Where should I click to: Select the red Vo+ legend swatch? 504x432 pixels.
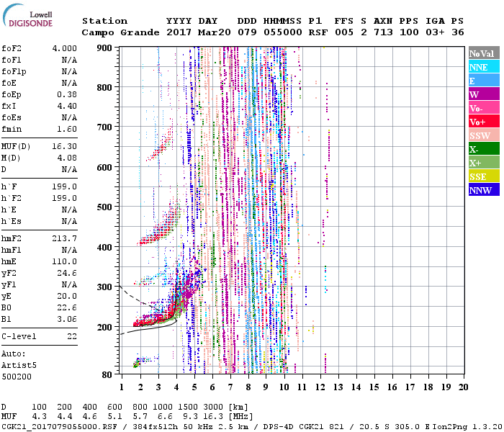tap(484, 122)
